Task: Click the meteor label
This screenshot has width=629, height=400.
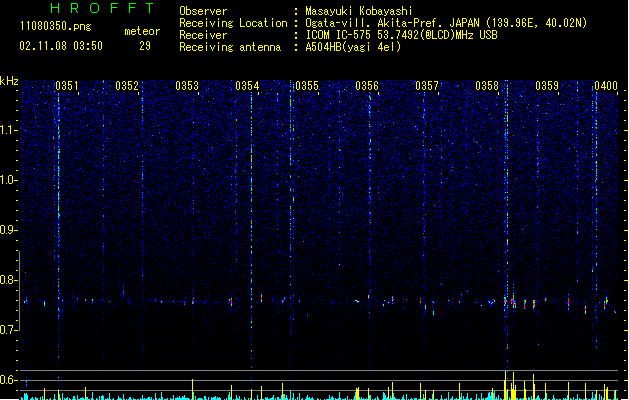Action: click(142, 31)
